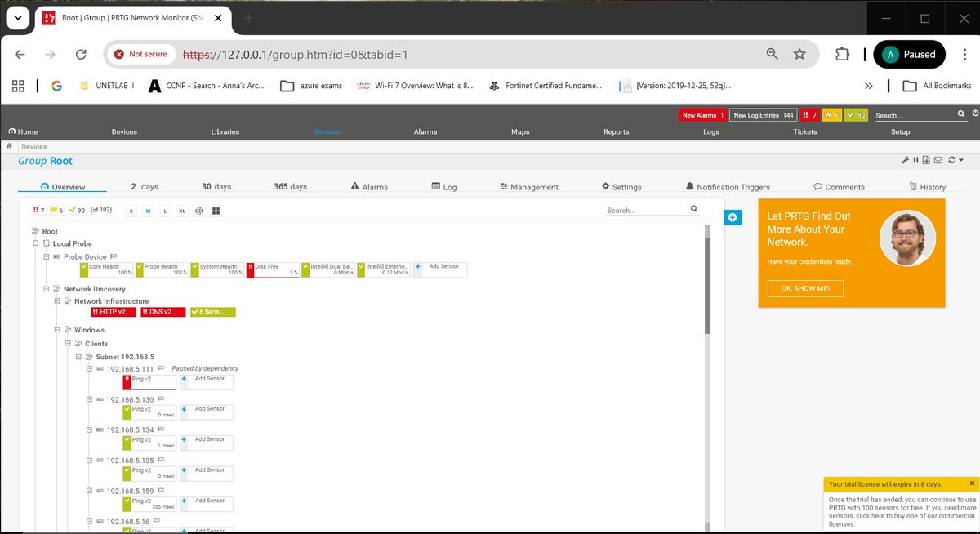Viewport: 980px width, 534px height.
Task: Filter by 6 warning sensors in tree header
Action: coord(57,211)
